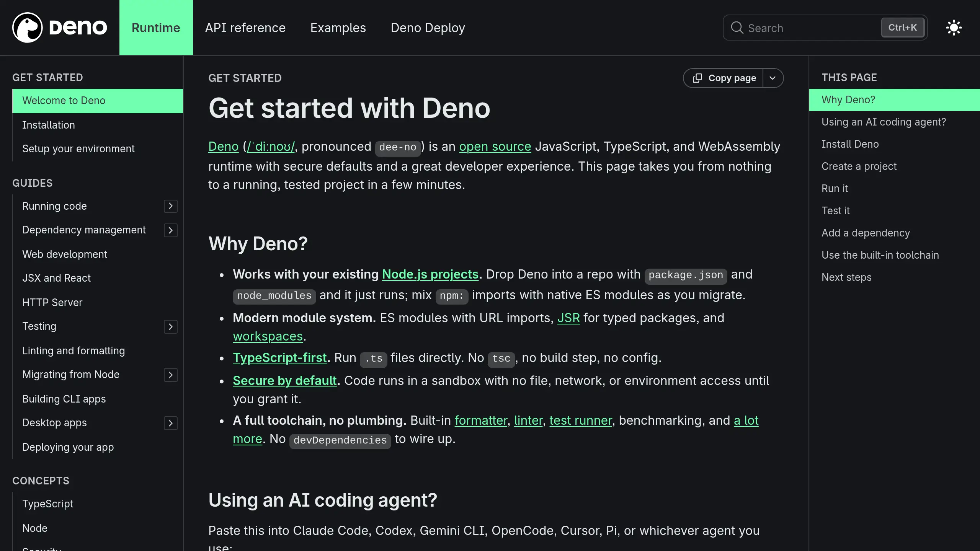The width and height of the screenshot is (980, 551).
Task: Click the Copy page button
Action: 724,78
